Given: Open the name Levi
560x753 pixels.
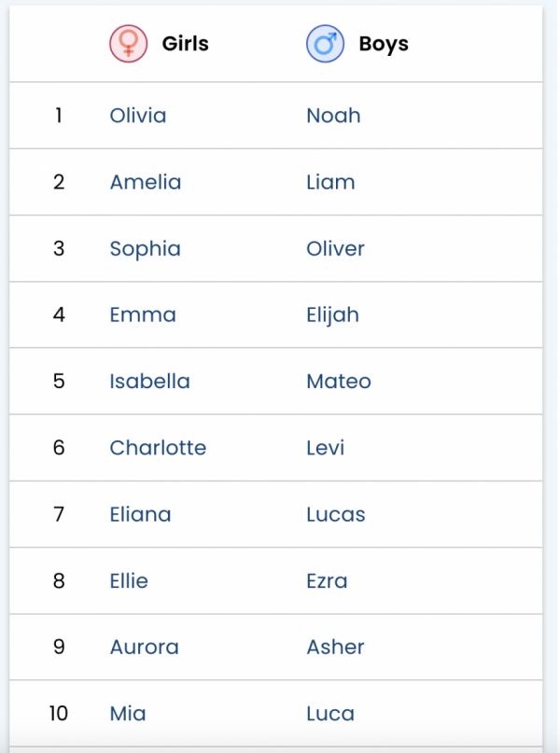Looking at the screenshot, I should [325, 447].
